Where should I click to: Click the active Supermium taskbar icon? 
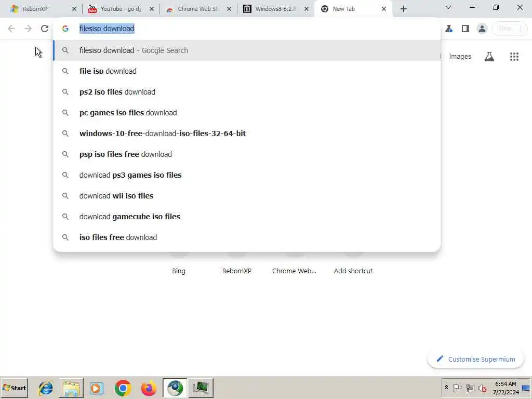(x=175, y=388)
